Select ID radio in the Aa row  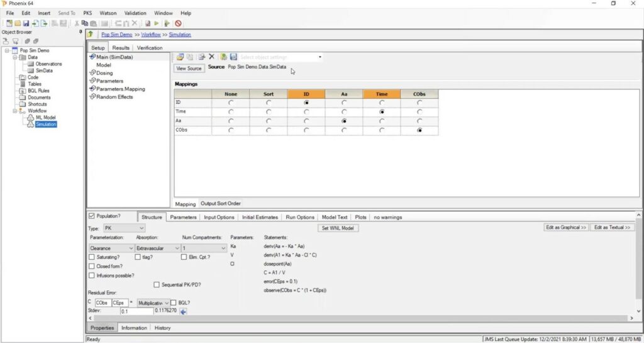click(306, 121)
